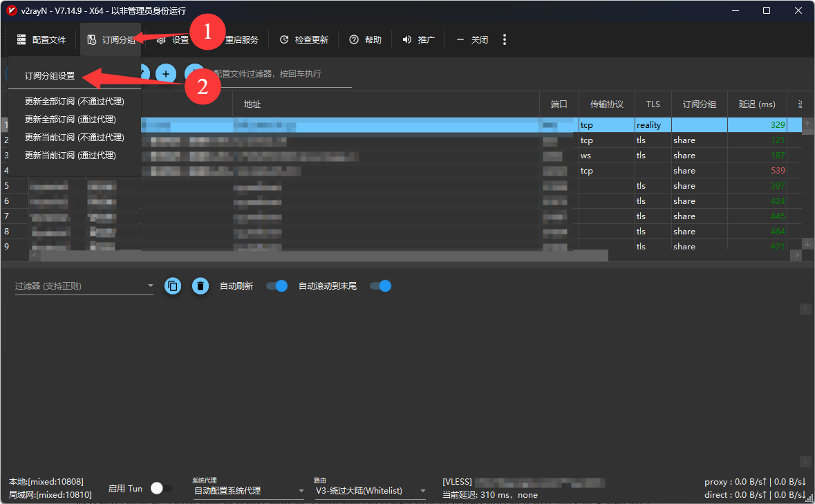
Task: Enable the 启用 Tun switch
Action: 160,488
